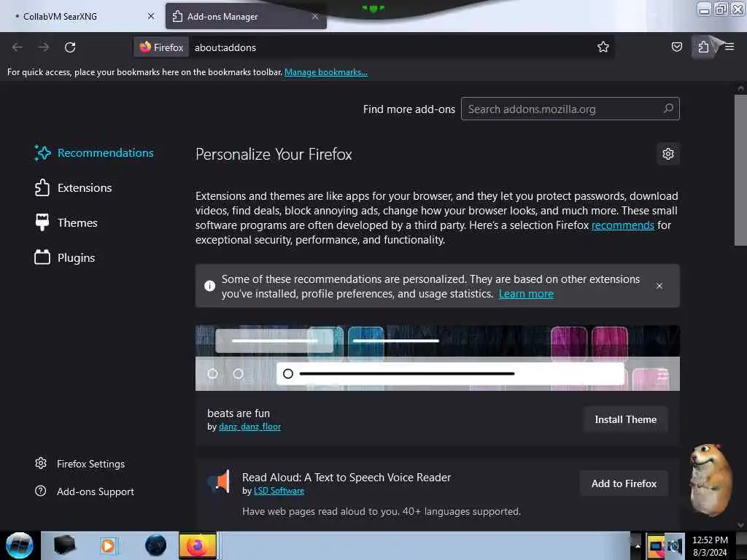Show hidden system tray icons
747x560 pixels.
point(637,545)
